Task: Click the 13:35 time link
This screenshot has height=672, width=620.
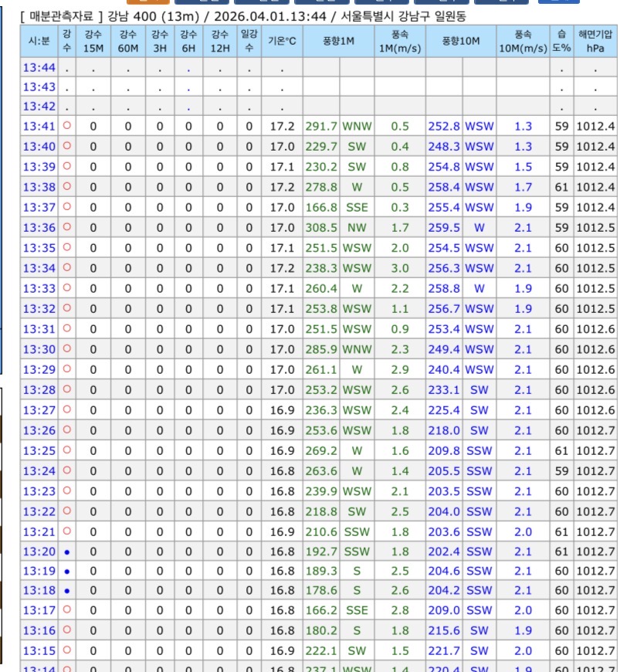Action: [39, 248]
